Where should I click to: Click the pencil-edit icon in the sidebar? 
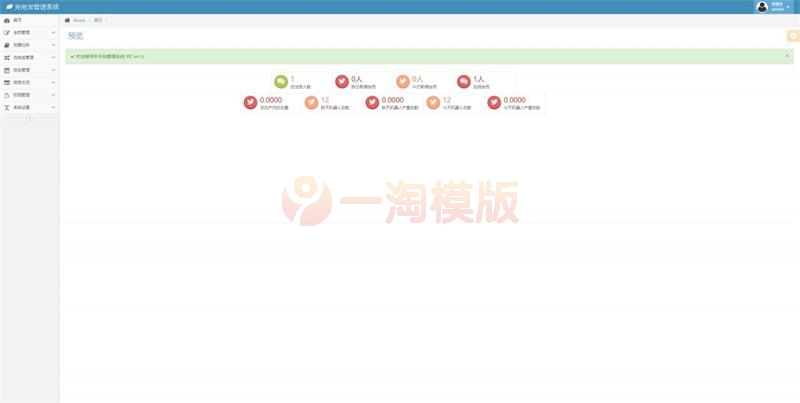[x=7, y=32]
